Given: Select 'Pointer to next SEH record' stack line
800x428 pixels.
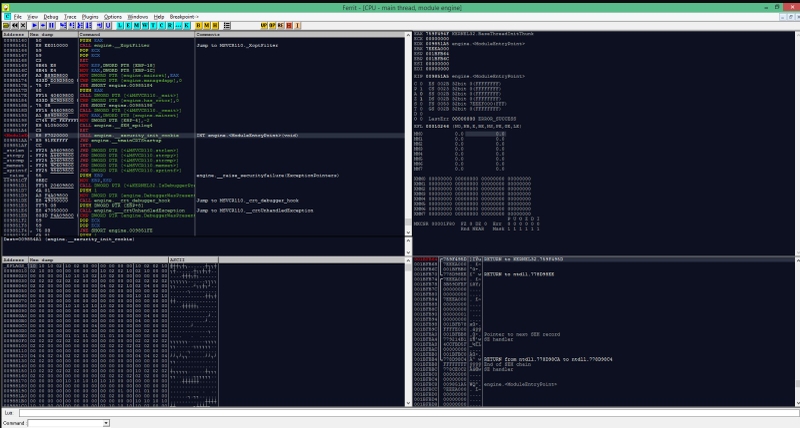Looking at the screenshot, I should pos(521,335).
